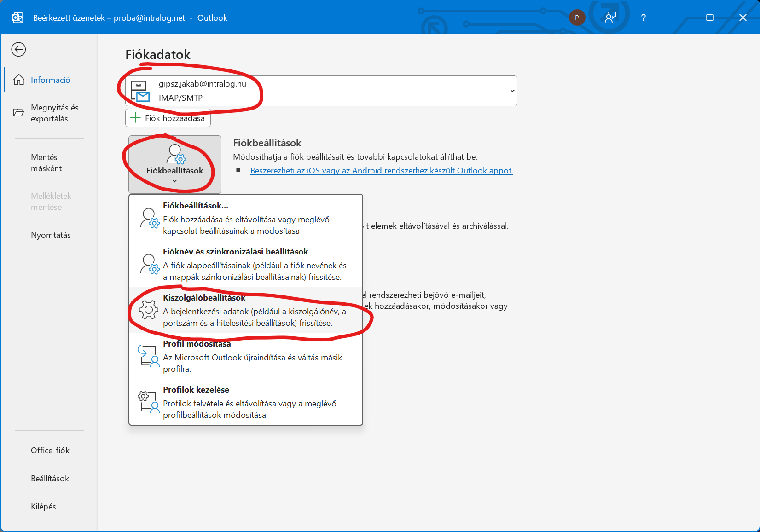Open the iOS or Android Outlook app link
This screenshot has height=532, width=760.
[x=381, y=171]
